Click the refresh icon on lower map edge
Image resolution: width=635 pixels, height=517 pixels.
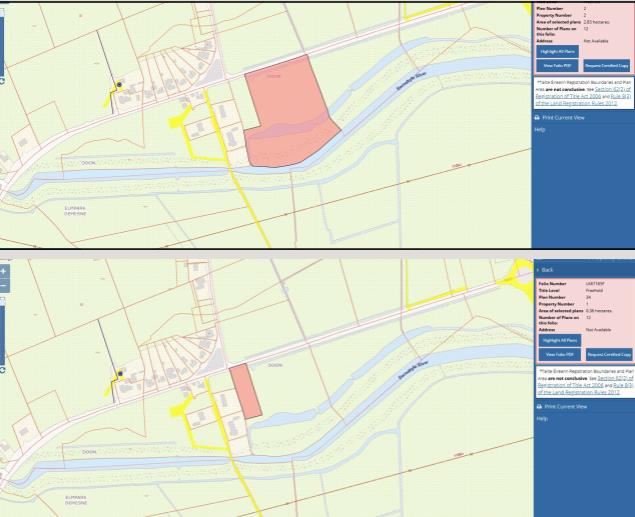[3, 369]
